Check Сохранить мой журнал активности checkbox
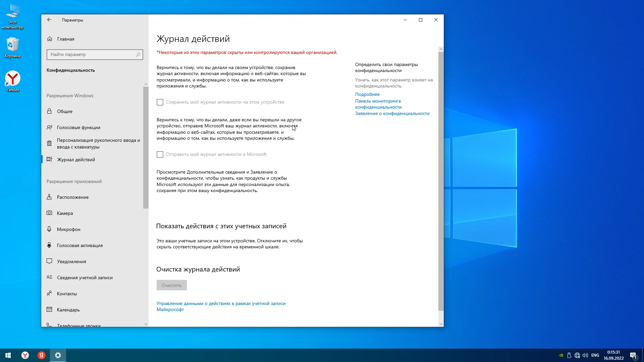Viewport: 644px width, 362px height. pos(160,102)
